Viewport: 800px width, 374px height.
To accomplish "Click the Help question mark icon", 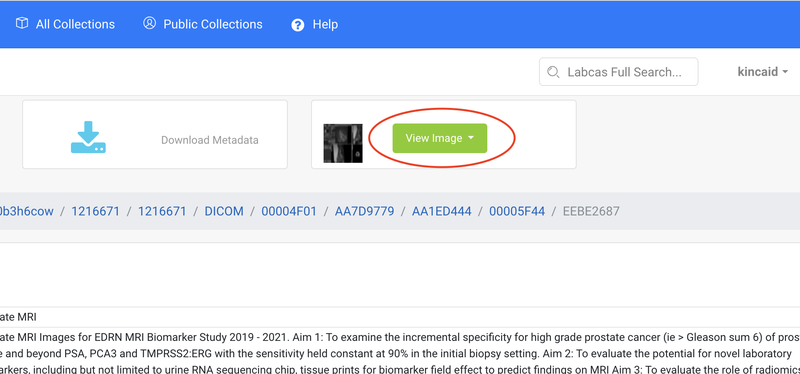I will point(298,25).
